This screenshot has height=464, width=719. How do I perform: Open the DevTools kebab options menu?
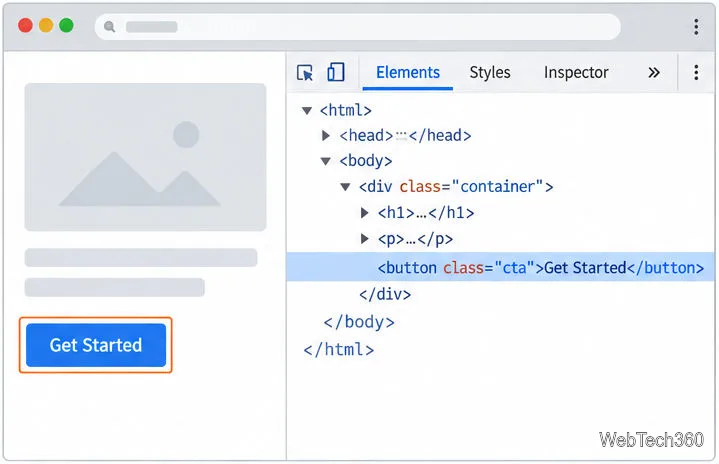(696, 72)
